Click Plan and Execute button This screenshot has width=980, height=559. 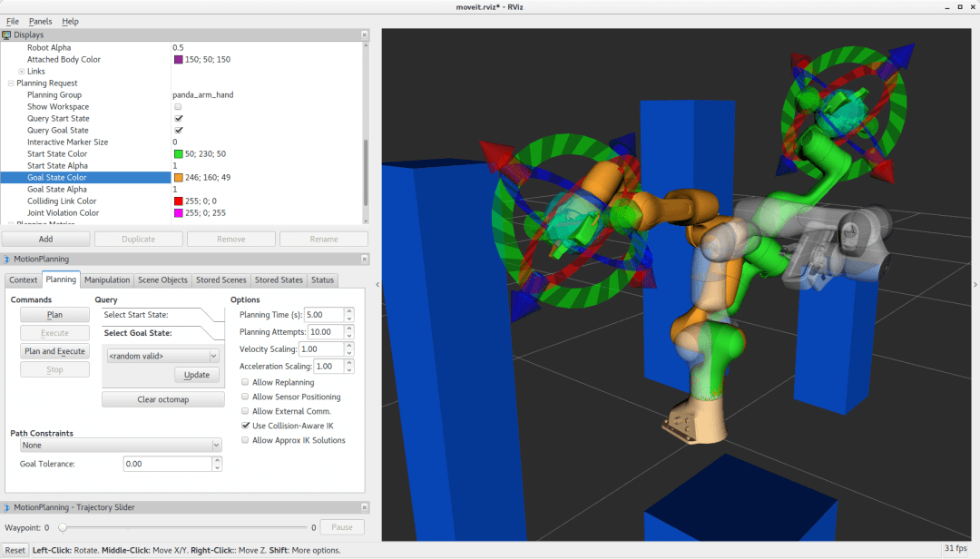(55, 351)
